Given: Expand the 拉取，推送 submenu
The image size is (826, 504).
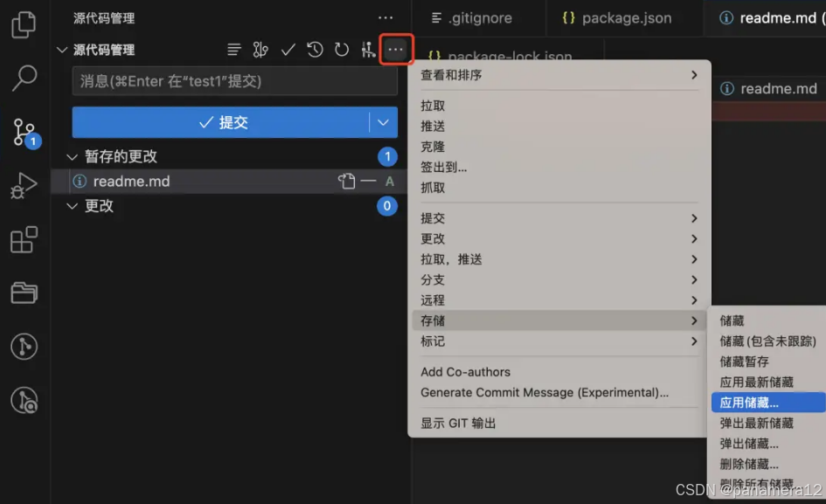Looking at the screenshot, I should (559, 259).
